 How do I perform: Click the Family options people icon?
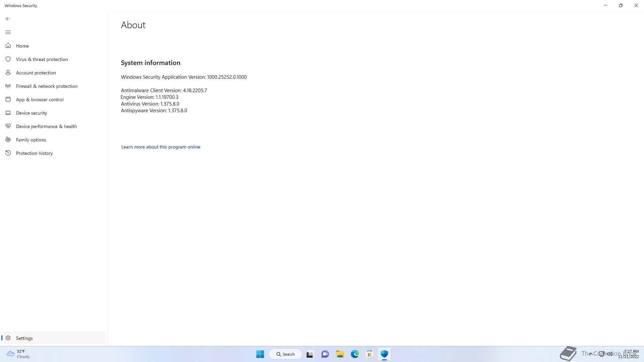click(x=8, y=139)
